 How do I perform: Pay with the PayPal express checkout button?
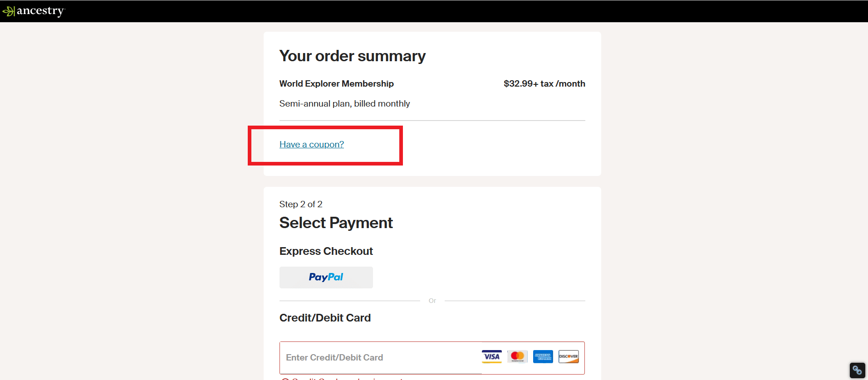click(x=326, y=277)
